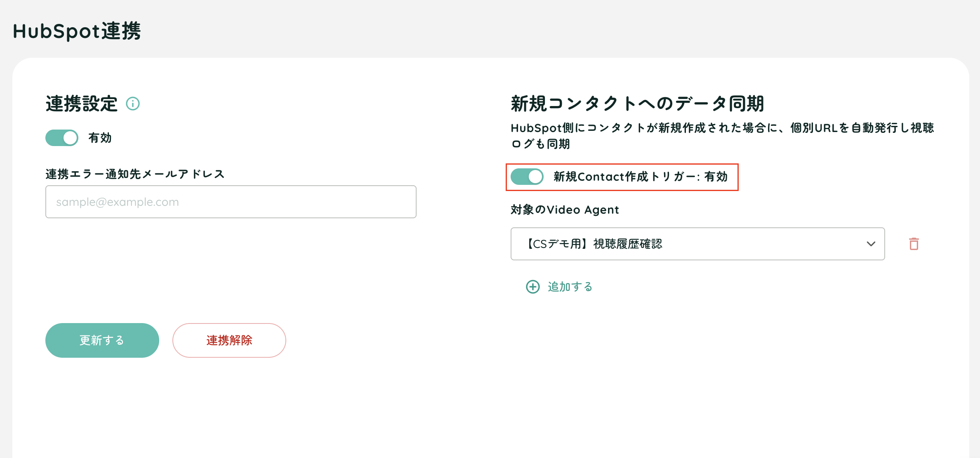Screen dimensions: 980x458
Task: Click the 新規Contact作成トリガー: 有効 label text
Action: tap(641, 177)
